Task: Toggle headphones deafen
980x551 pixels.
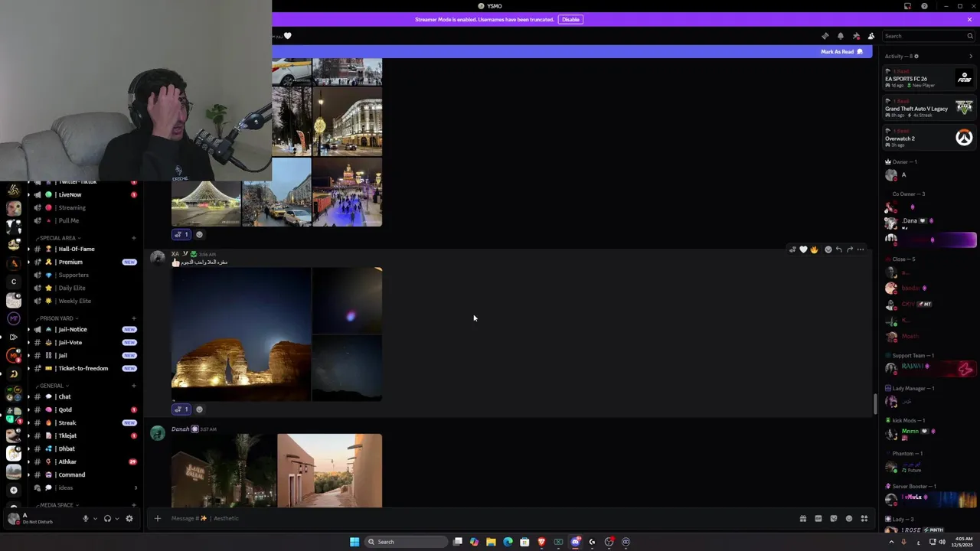Action: [107, 518]
